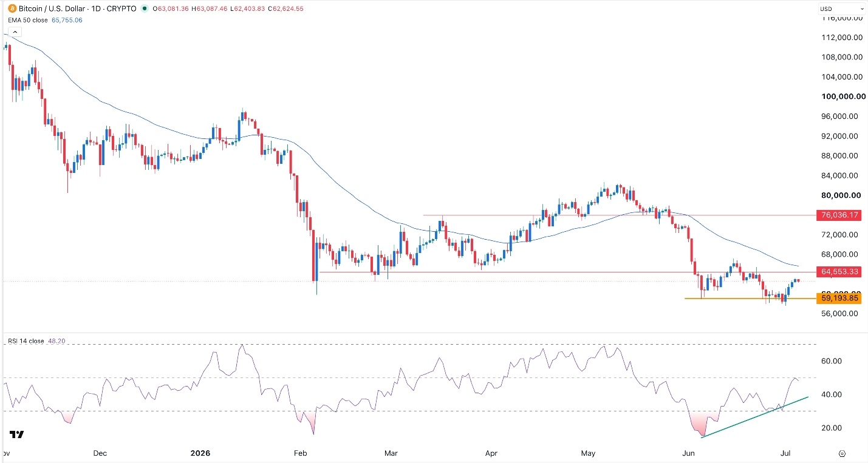
Task: Click the open price O63,081.36
Action: pos(171,9)
